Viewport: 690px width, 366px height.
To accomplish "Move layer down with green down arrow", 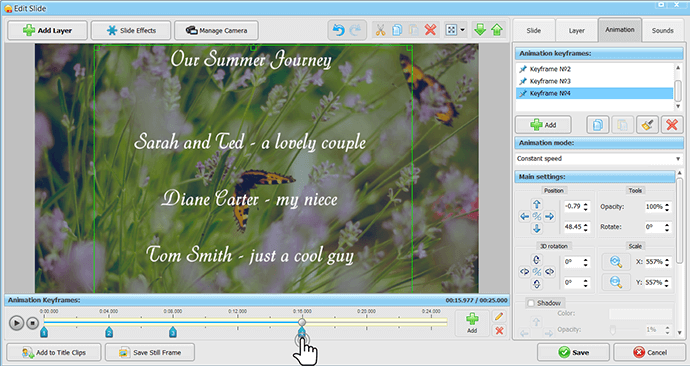I will (480, 30).
